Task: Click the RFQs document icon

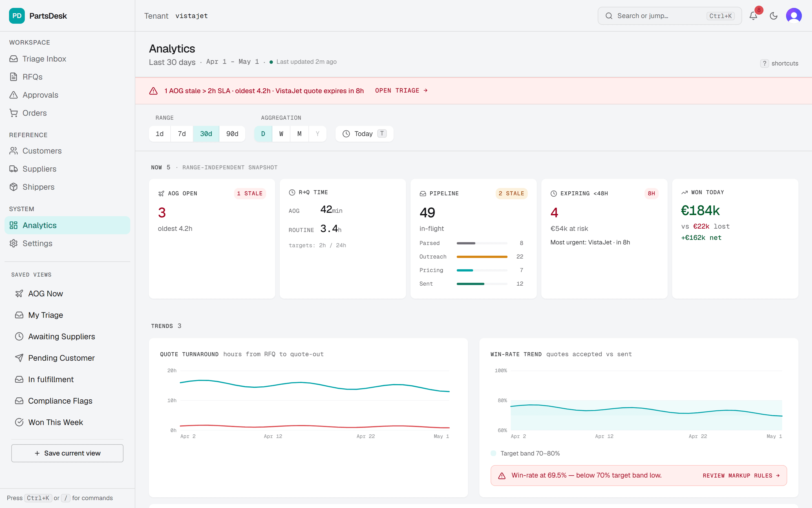Action: tap(14, 77)
